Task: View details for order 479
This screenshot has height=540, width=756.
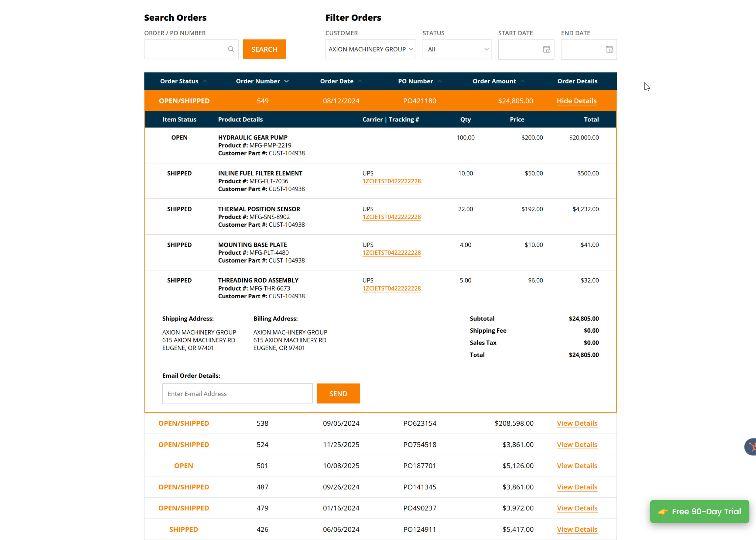Action: click(577, 508)
